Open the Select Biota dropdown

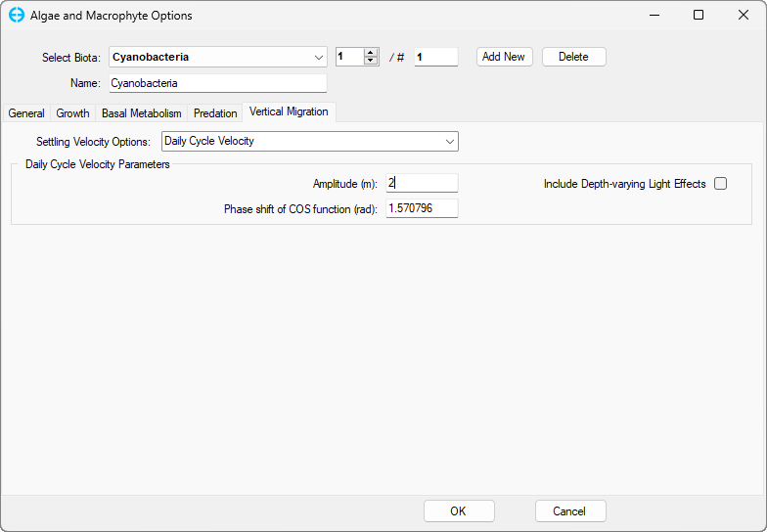(x=319, y=57)
